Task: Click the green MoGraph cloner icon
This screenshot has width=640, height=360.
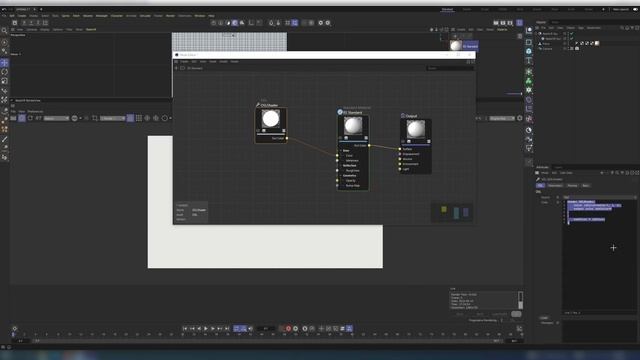Action: [x=529, y=80]
